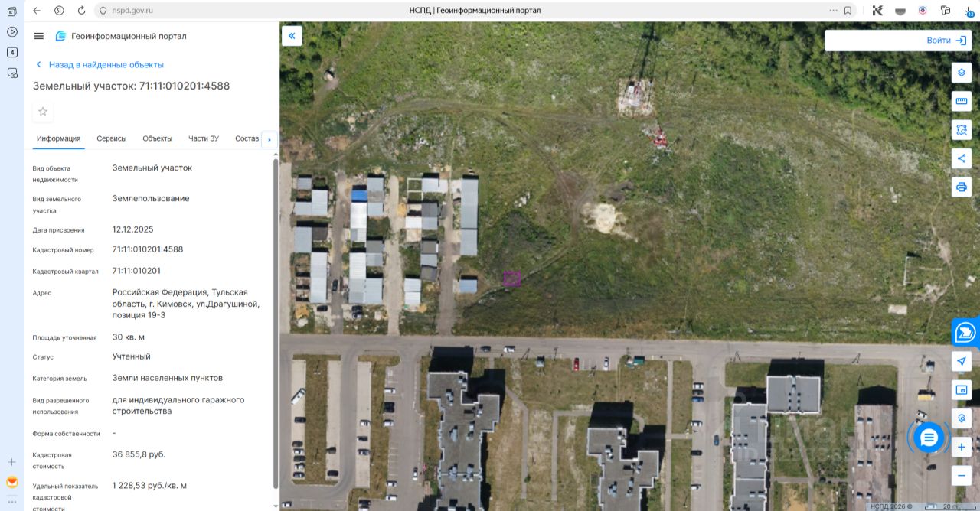Share the current map view
Image resolution: width=980 pixels, height=511 pixels.
click(962, 158)
